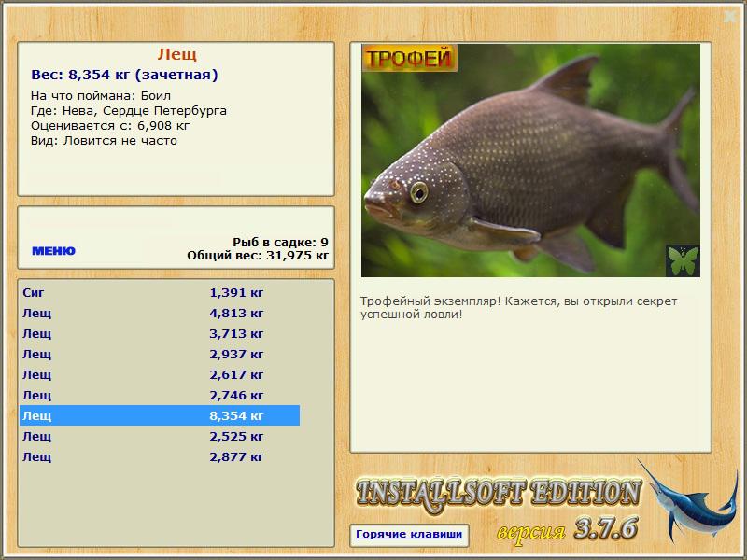This screenshot has width=747, height=560.
Task: Click the marlin fish logo
Action: pos(687,502)
